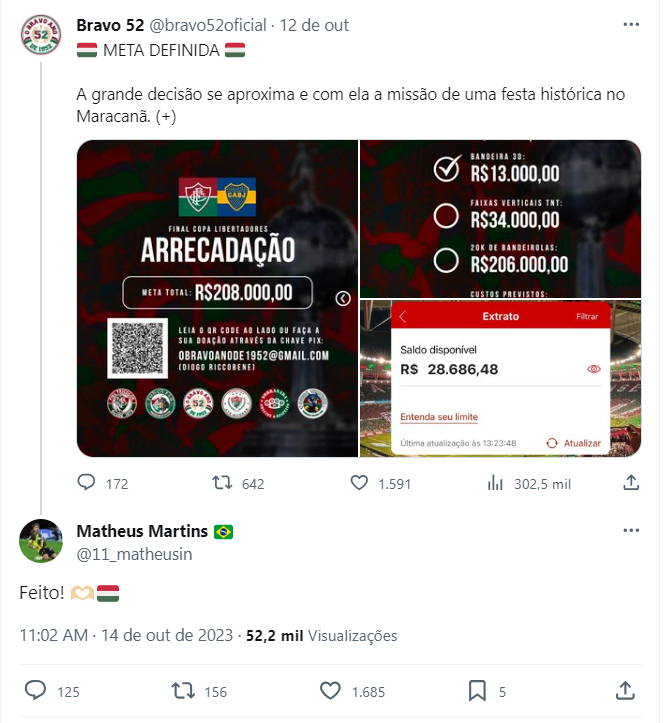Click the Faixas Verticais TNT circle
The width and height of the screenshot is (663, 723).
[446, 215]
